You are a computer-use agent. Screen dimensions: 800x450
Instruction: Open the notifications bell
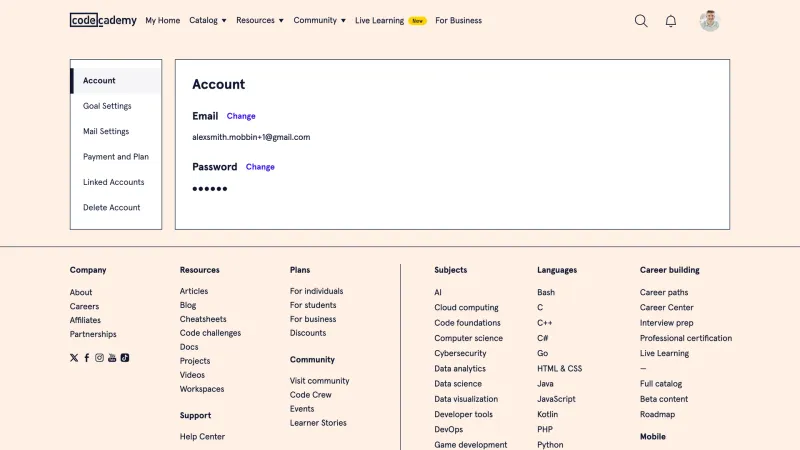click(x=670, y=21)
